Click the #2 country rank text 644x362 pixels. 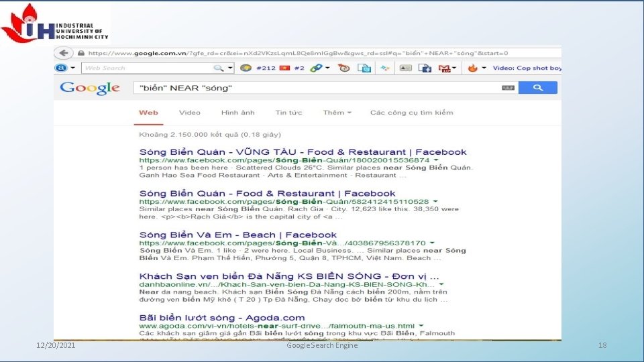299,68
